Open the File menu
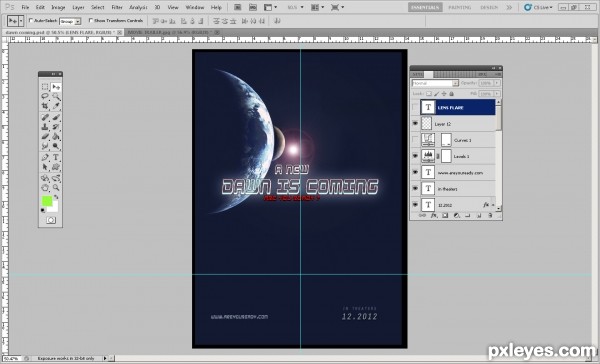 [x=25, y=7]
